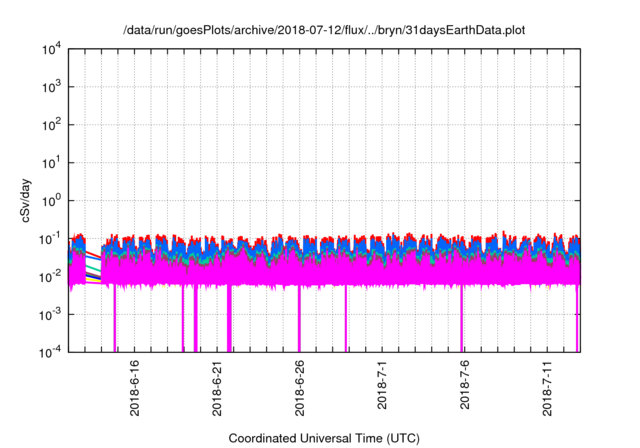Screen dimensions: 640x448
Task: Click the 10^-3 y-axis tick label
Action: 50,315
